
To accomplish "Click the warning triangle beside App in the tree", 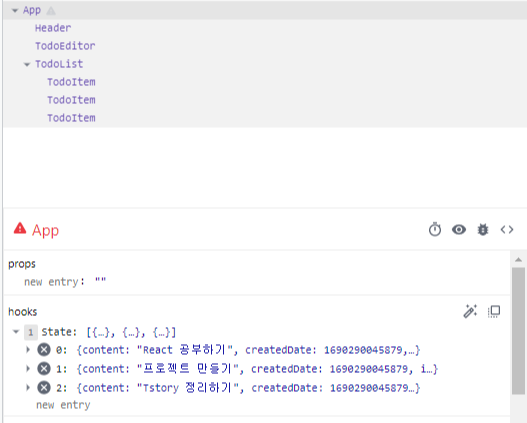I will [x=51, y=11].
